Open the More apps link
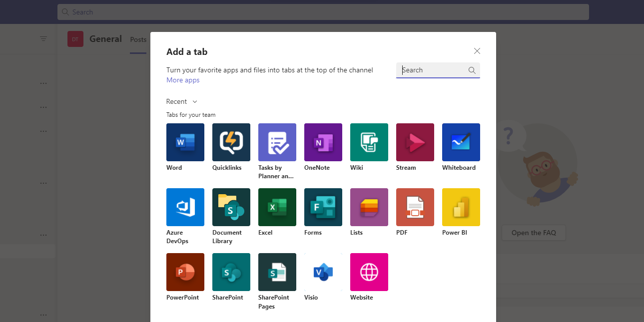The width and height of the screenshot is (644, 322). pyautogui.click(x=183, y=80)
